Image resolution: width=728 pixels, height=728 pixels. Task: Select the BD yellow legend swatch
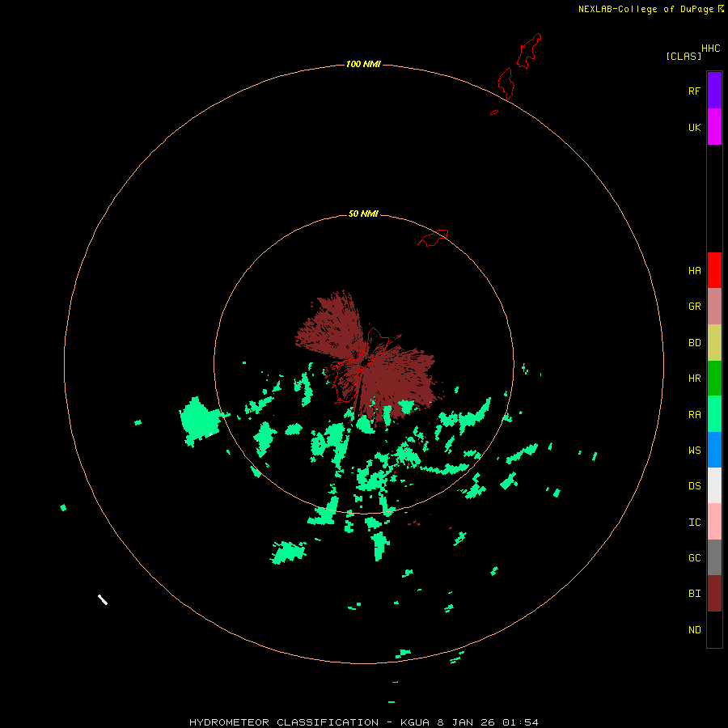coord(714,343)
